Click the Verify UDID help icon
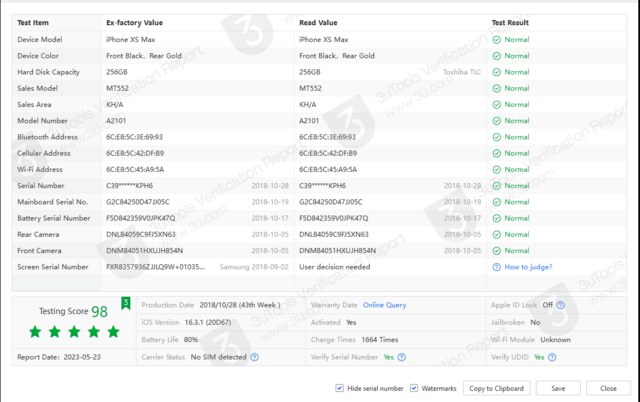The image size is (640, 402). tap(552, 357)
